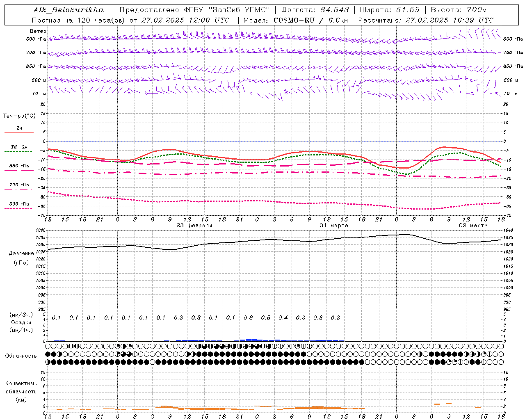
Task: Click the '0.2' precipitation value
Action: [x=301, y=318]
